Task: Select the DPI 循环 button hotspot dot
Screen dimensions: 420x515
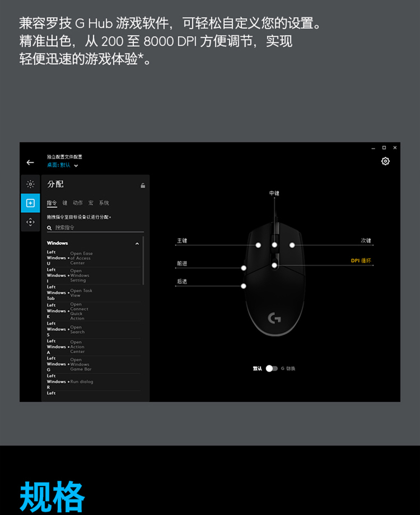Action: coord(274,265)
